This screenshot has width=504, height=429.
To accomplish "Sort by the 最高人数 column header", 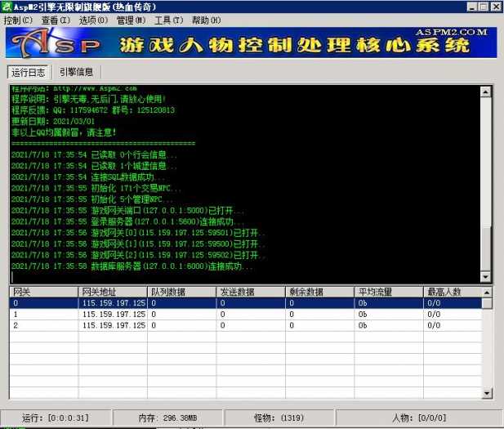I will pyautogui.click(x=453, y=292).
